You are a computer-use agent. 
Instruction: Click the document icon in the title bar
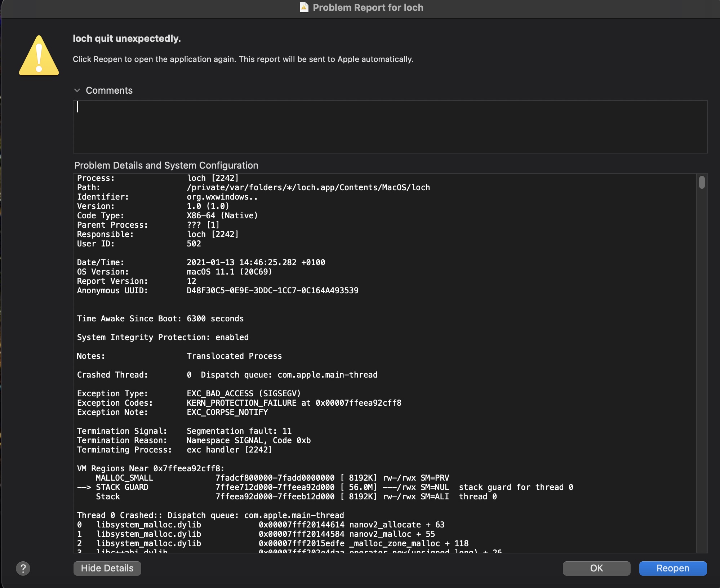tap(304, 7)
